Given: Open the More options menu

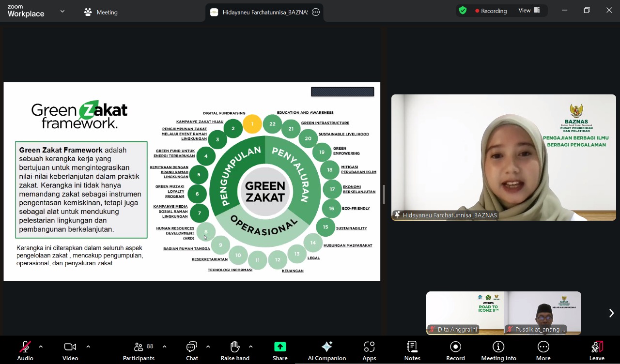Looking at the screenshot, I should (x=543, y=350).
